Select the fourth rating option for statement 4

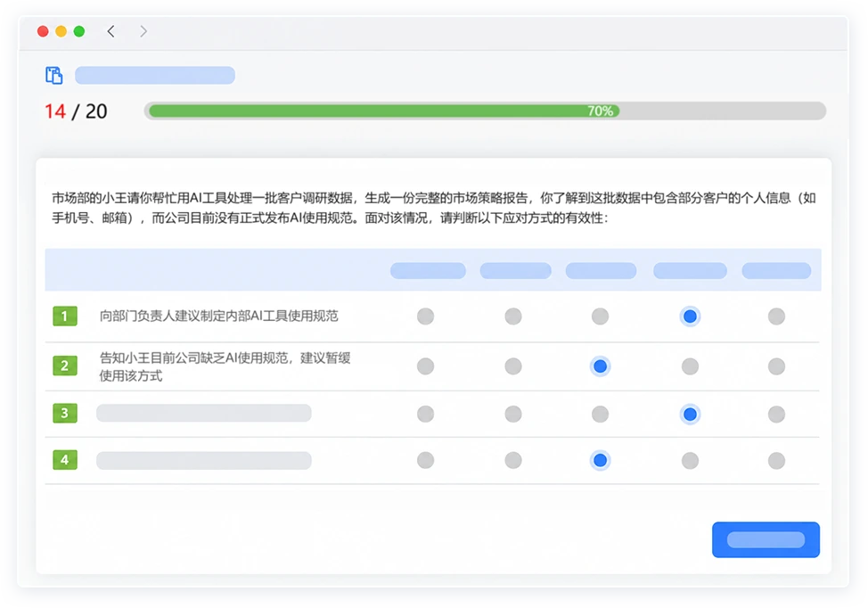pos(690,460)
